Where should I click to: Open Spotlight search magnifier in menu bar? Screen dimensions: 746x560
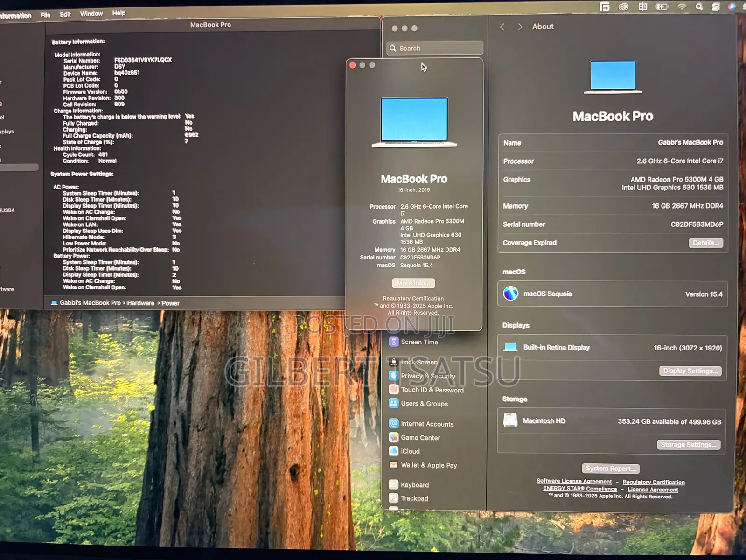click(x=699, y=7)
